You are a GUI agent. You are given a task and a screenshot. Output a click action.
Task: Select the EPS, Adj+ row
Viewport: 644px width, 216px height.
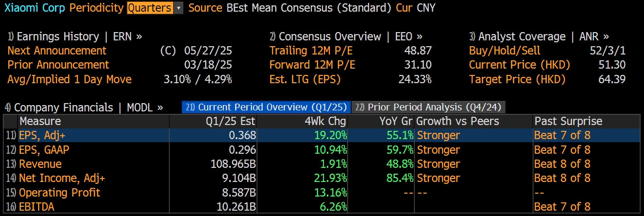tap(322, 135)
